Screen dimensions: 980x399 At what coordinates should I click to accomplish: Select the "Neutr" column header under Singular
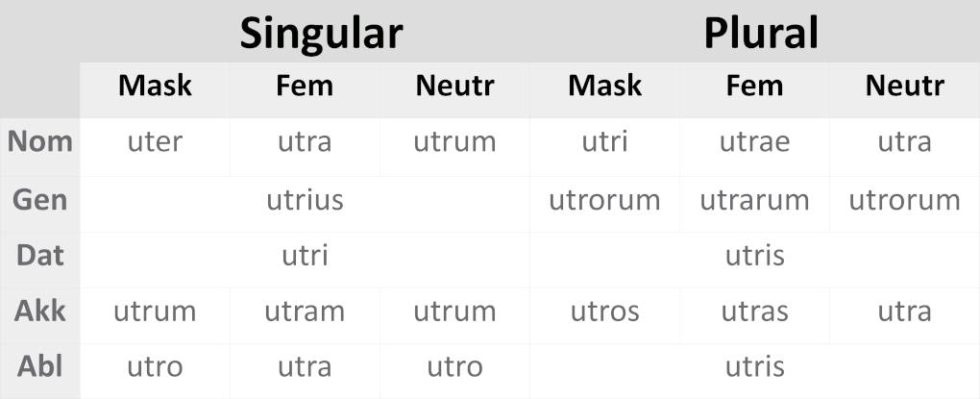point(454,86)
